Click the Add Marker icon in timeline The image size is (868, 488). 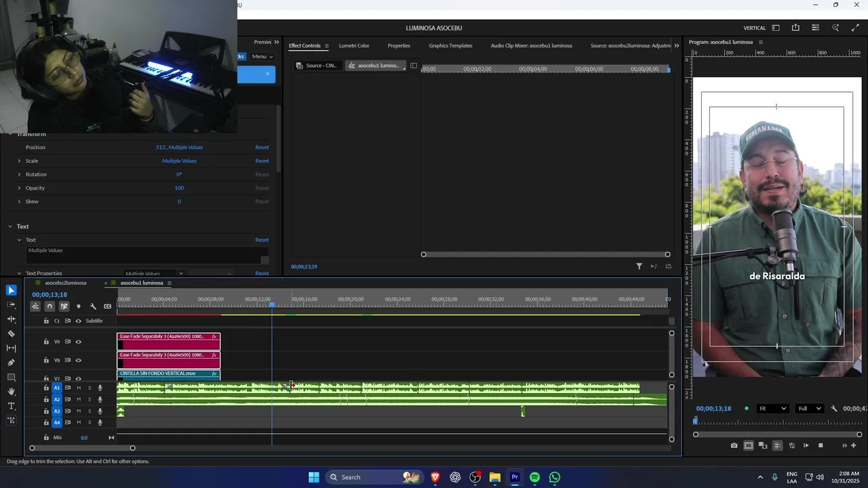[x=78, y=306]
